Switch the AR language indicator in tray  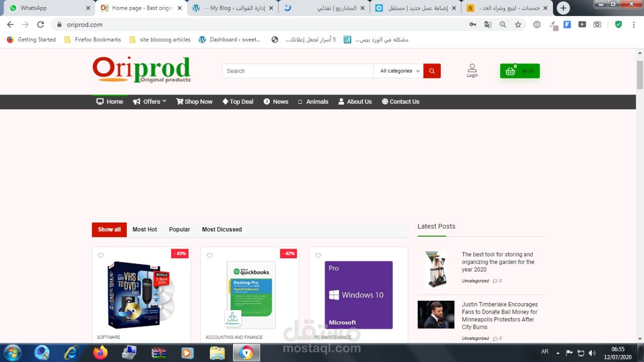click(x=545, y=352)
